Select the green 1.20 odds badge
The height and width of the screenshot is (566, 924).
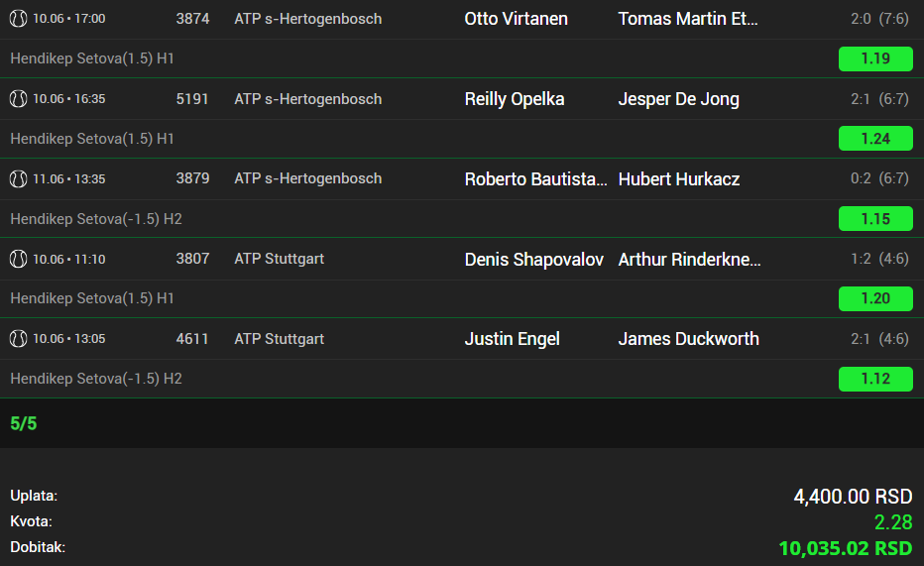click(x=875, y=298)
